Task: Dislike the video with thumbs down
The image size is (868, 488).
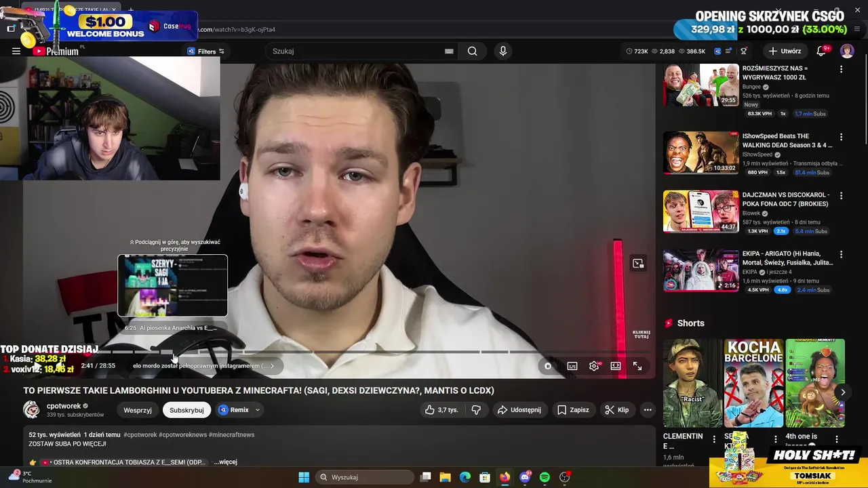Action: (476, 410)
